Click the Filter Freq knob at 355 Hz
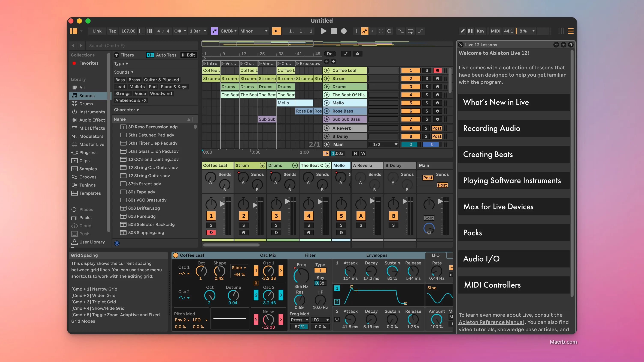644x362 pixels. click(301, 276)
